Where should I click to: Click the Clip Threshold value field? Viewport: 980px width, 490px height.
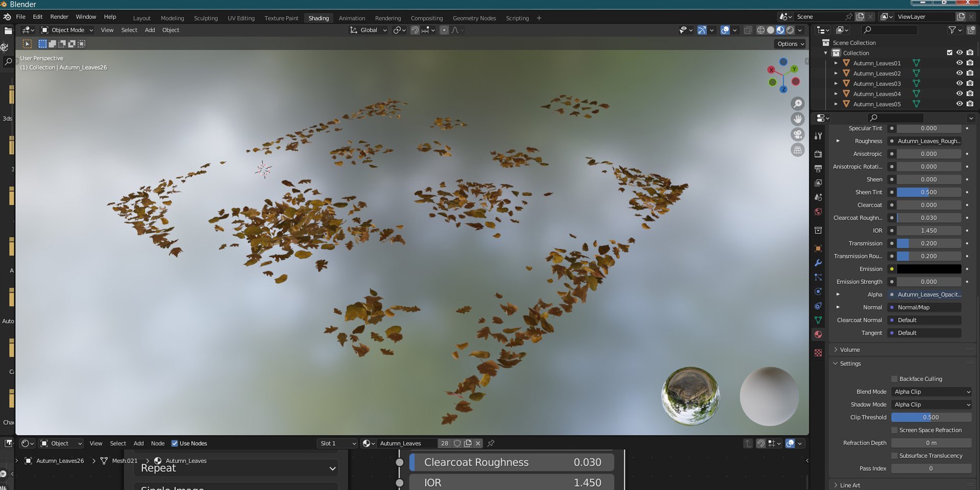point(932,417)
